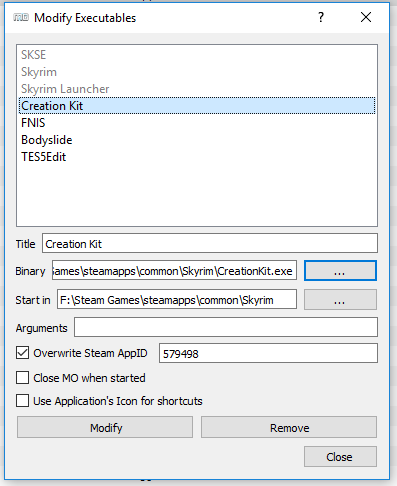Click the question mark help button

pos(321,17)
